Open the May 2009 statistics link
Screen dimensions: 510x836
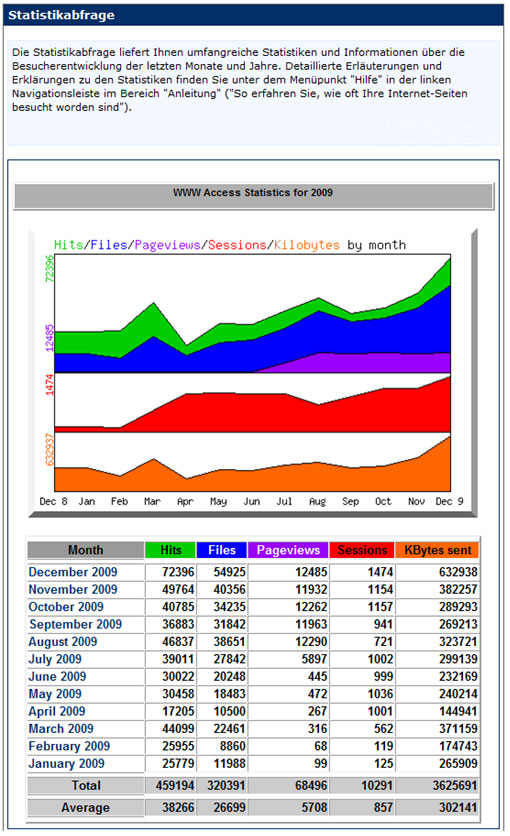click(x=55, y=694)
